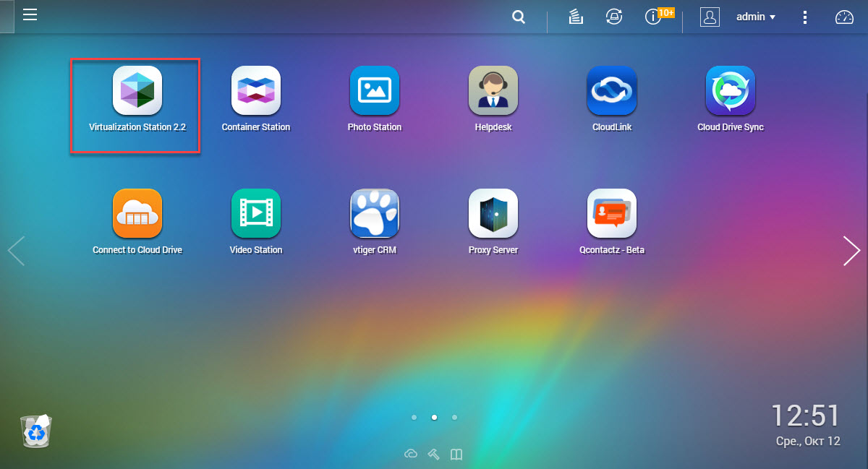Go to previous desktop page arrow

click(x=16, y=251)
